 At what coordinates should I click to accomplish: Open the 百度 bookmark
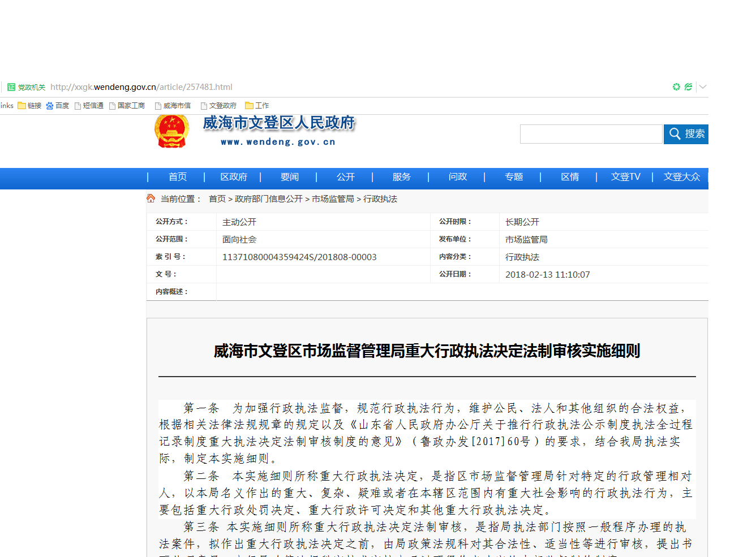tap(57, 106)
